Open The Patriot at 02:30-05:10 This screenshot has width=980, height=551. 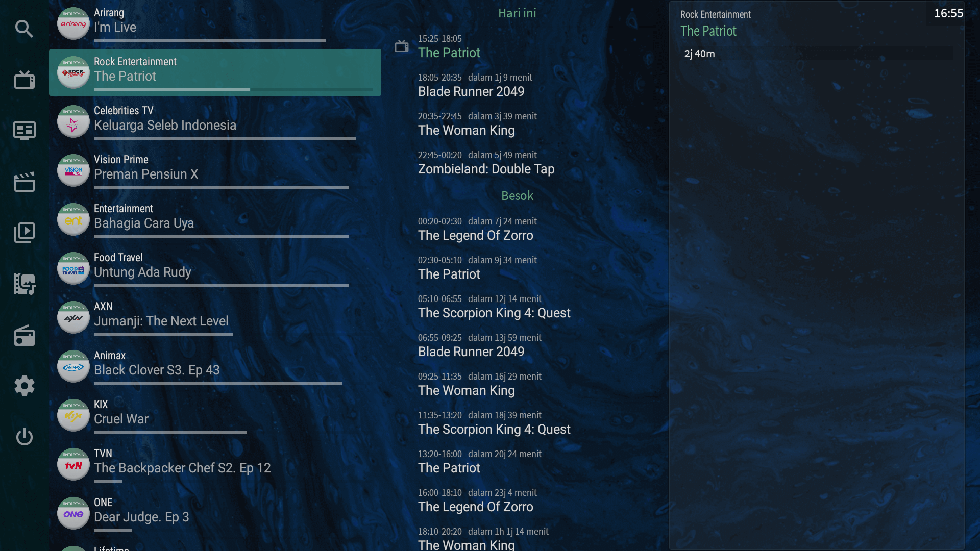pyautogui.click(x=517, y=267)
